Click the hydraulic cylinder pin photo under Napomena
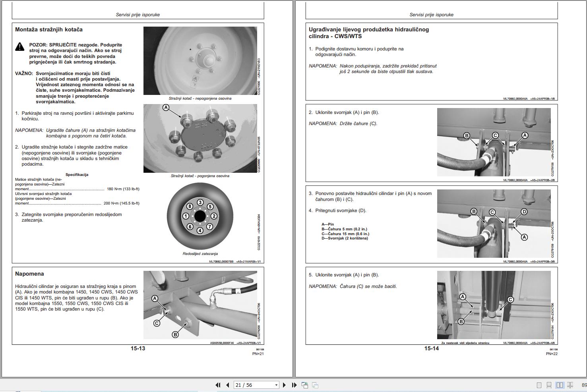 (x=200, y=305)
